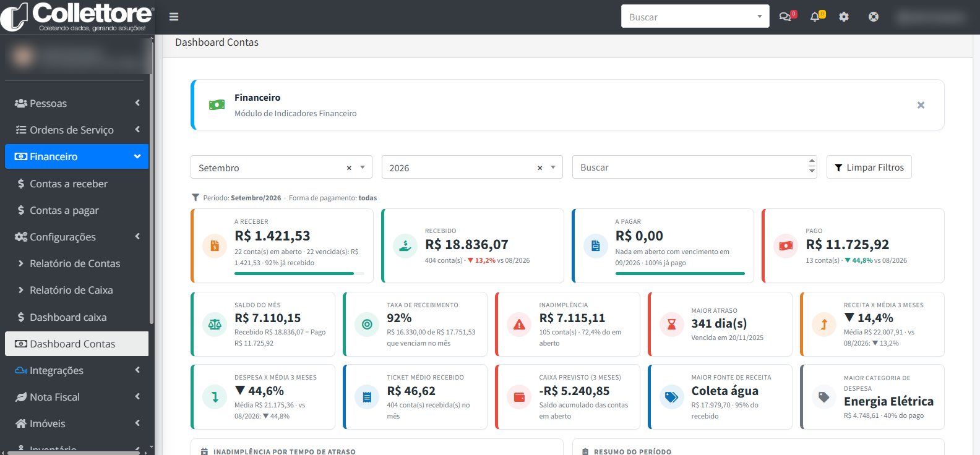Click the Ticket Médio Recebido receipt icon
Viewport: 980px width, 455px height.
(367, 397)
